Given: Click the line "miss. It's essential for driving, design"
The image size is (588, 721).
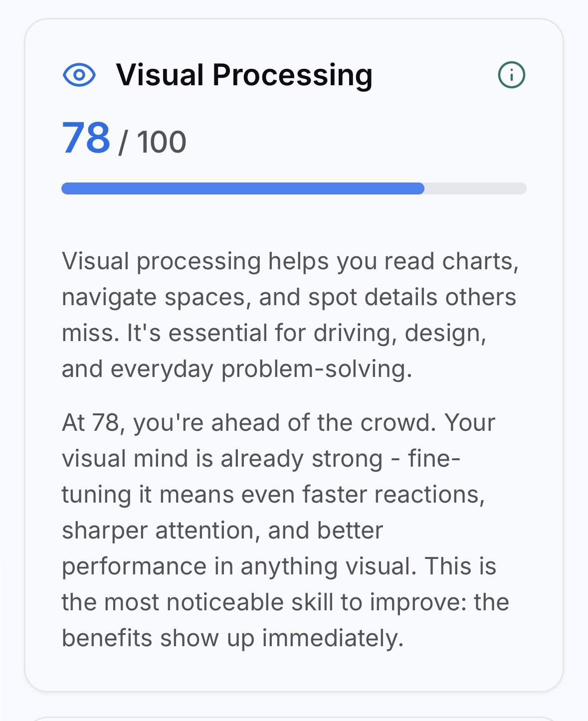Looking at the screenshot, I should (x=274, y=333).
